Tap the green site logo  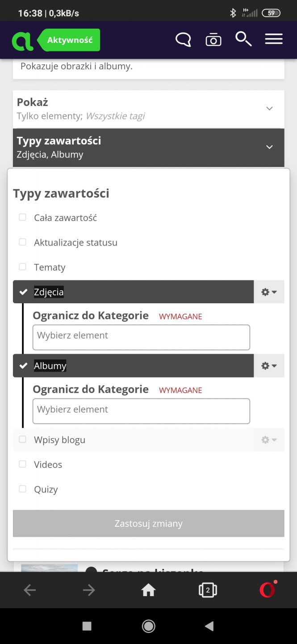[22, 41]
